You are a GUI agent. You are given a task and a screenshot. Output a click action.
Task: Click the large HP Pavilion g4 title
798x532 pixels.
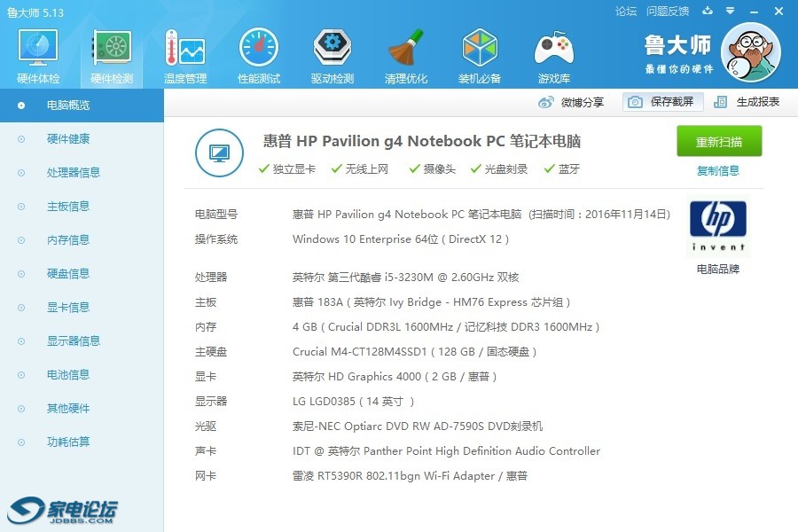(x=422, y=141)
